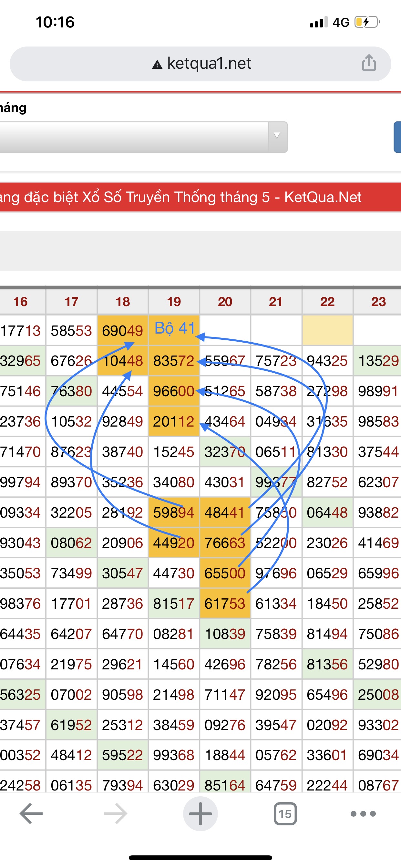Open the month selection combo box
401x868 pixels.
coord(135,137)
